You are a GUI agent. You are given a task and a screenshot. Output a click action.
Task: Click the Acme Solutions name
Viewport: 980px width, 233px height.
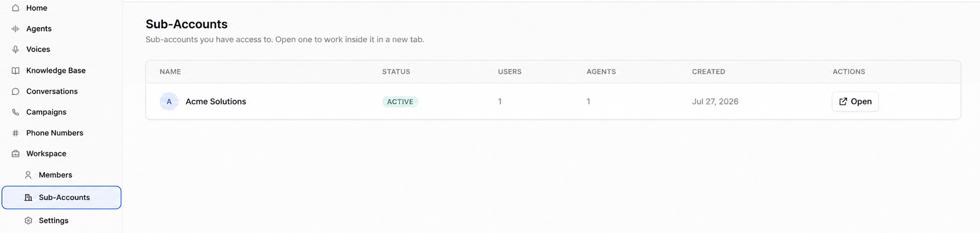coord(216,102)
